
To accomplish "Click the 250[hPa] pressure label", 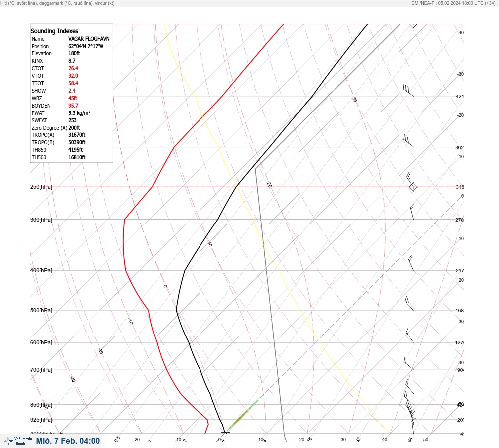I will click(41, 187).
